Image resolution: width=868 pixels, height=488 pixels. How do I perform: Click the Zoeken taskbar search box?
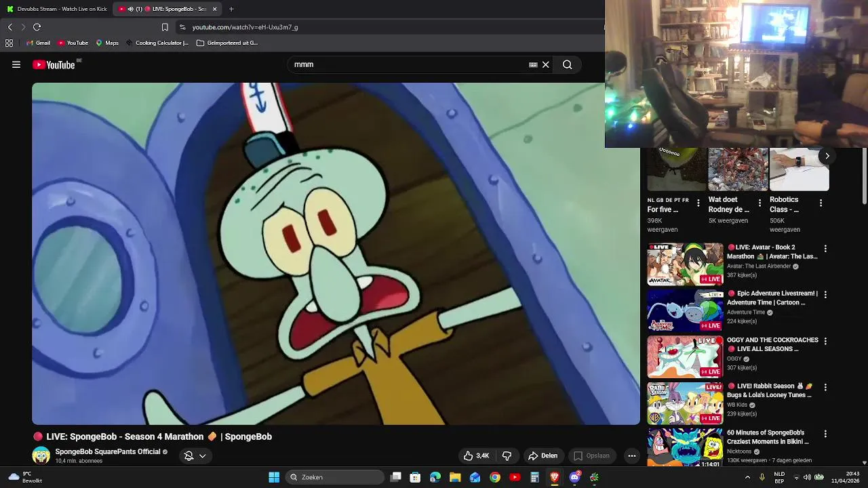(x=334, y=477)
